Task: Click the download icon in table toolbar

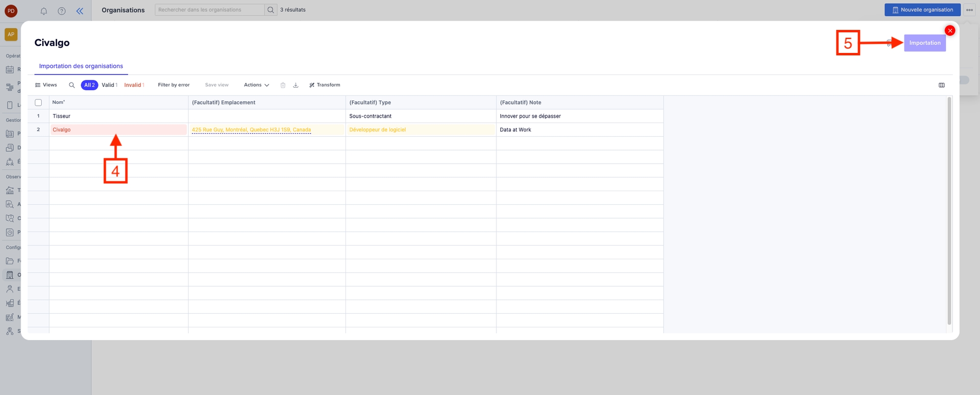Action: click(x=296, y=85)
